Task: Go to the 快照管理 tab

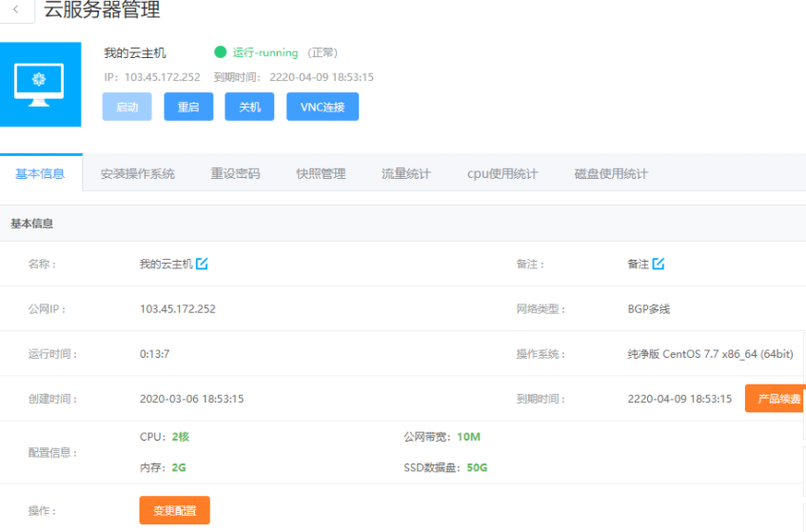Action: pos(321,174)
